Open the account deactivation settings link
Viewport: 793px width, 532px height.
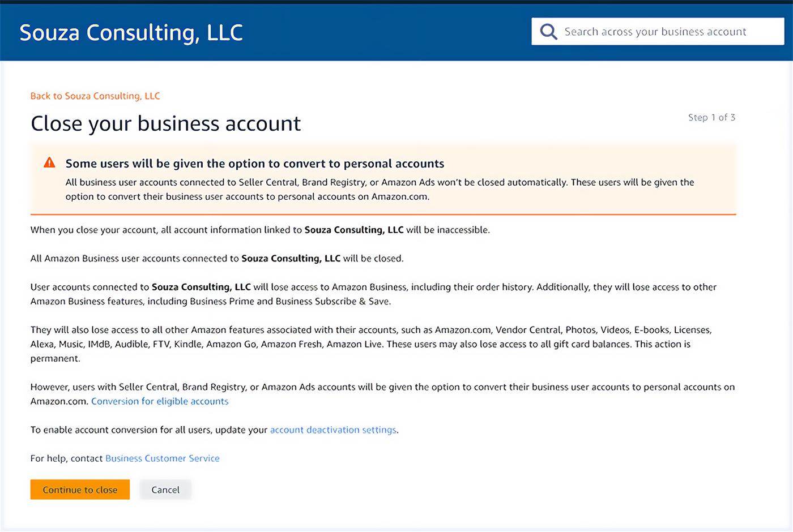click(333, 430)
